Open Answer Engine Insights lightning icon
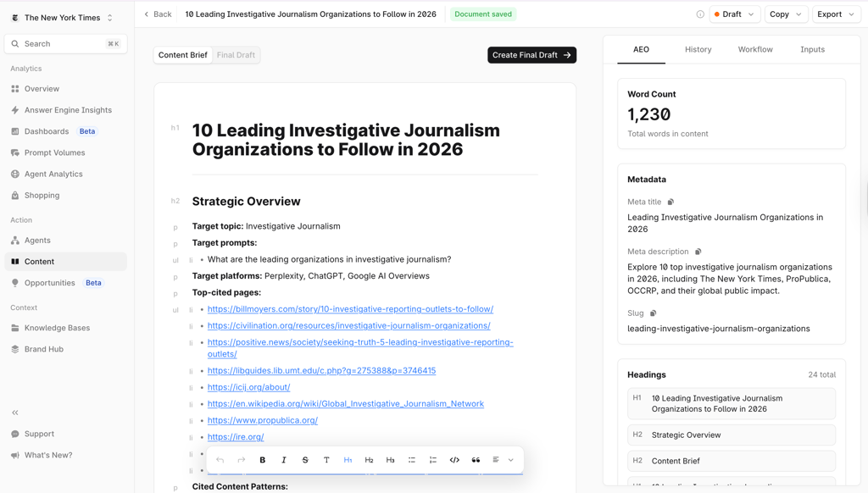 tap(15, 110)
